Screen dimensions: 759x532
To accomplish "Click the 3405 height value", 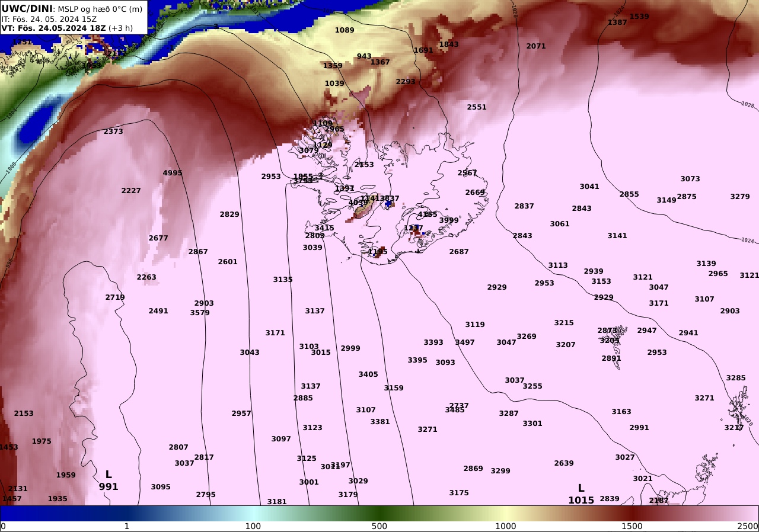I will point(368,374).
